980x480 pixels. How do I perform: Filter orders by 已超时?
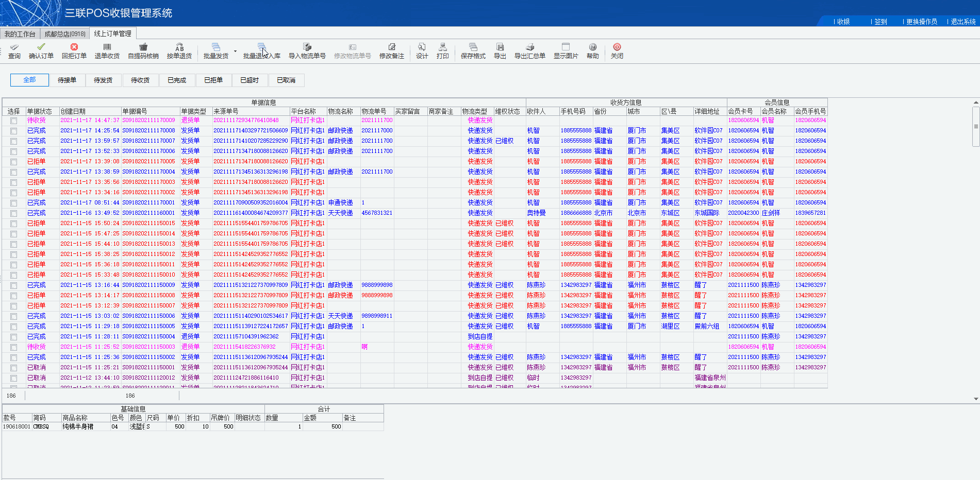(x=250, y=80)
